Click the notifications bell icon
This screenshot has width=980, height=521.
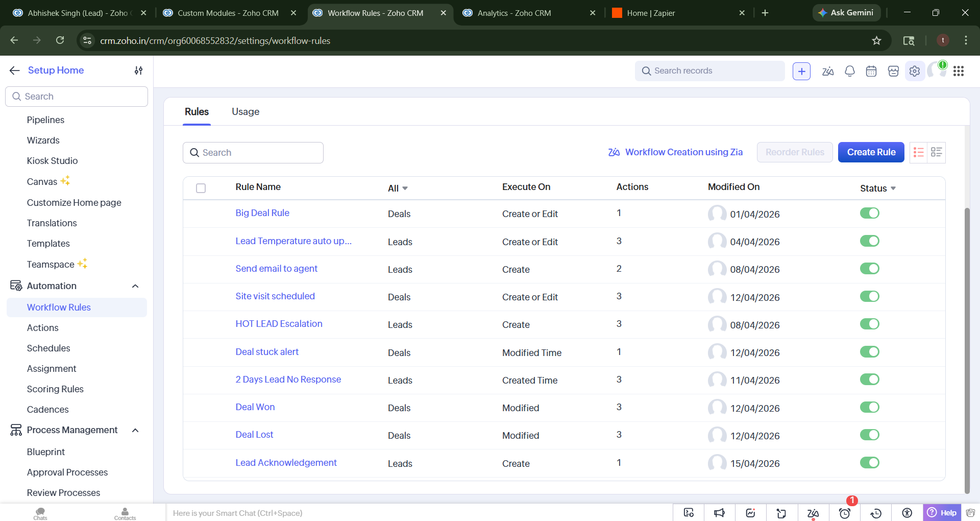click(x=849, y=72)
